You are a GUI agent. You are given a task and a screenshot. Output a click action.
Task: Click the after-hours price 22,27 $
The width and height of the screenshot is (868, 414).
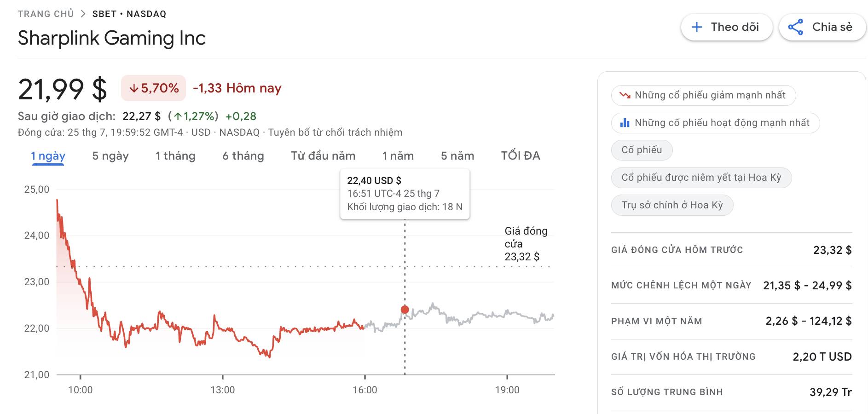coord(142,116)
